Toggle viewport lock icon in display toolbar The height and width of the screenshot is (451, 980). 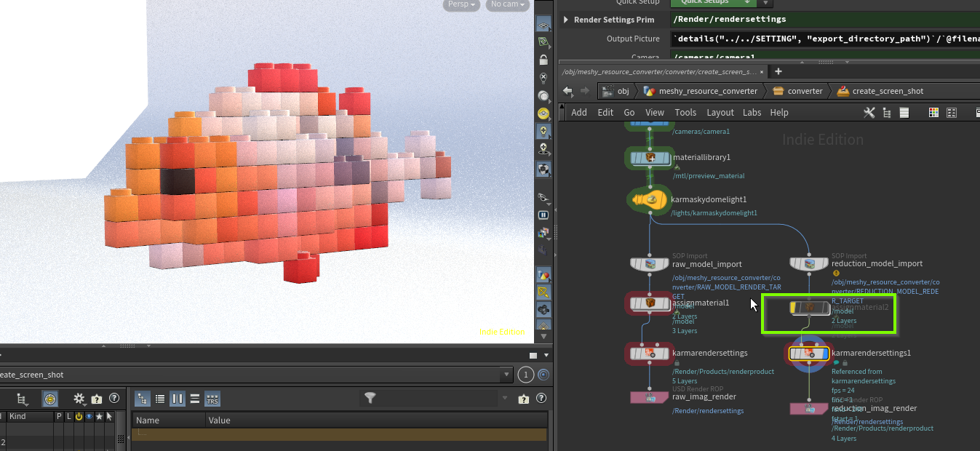[x=543, y=60]
